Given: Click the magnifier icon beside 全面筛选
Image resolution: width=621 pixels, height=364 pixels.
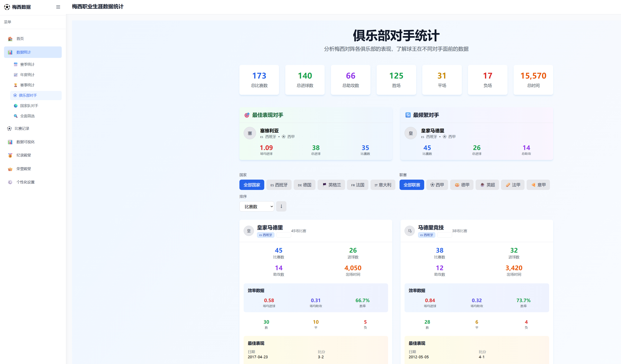Looking at the screenshot, I should click(x=15, y=116).
